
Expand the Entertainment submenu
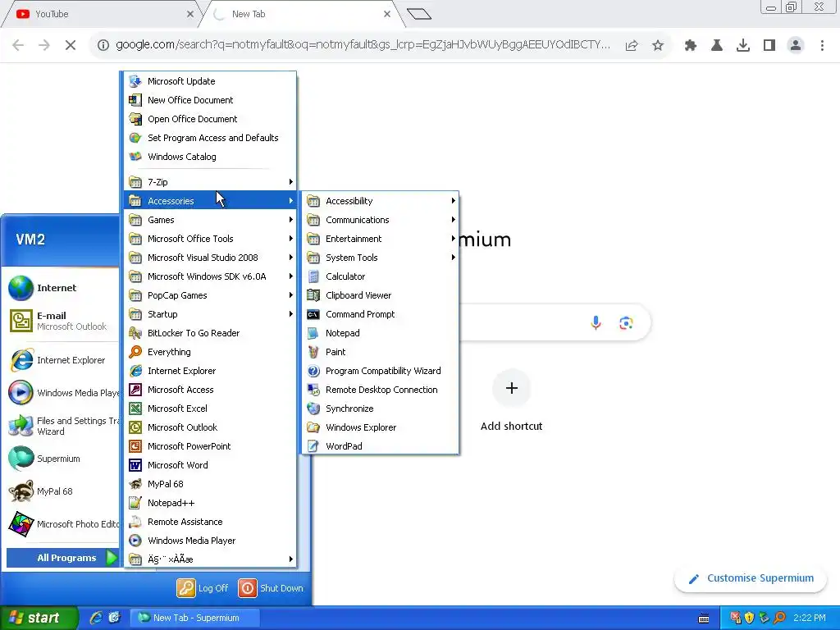point(381,239)
